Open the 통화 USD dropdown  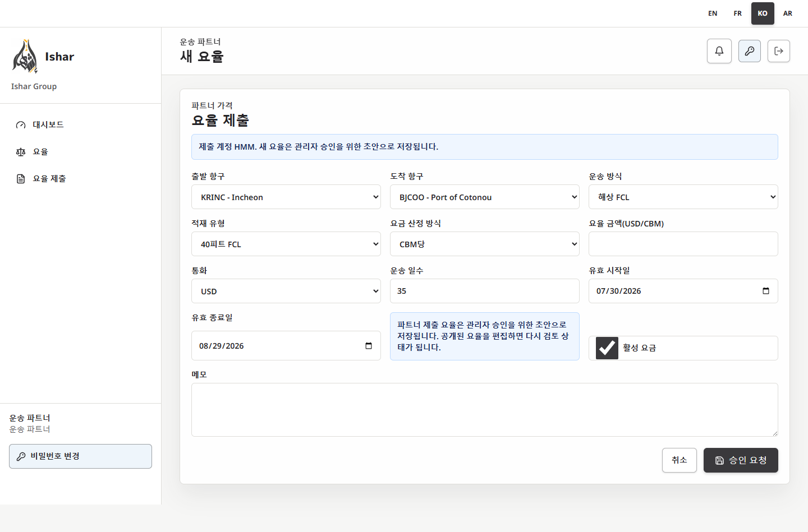(286, 291)
